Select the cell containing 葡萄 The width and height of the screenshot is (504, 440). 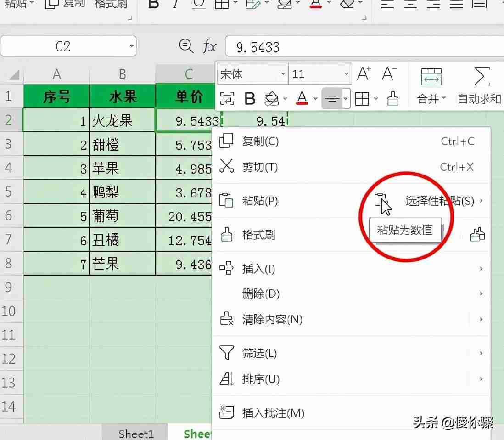(x=123, y=216)
